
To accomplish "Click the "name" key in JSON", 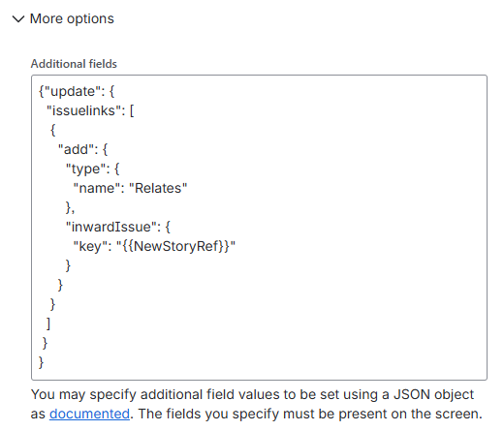I will [97, 188].
